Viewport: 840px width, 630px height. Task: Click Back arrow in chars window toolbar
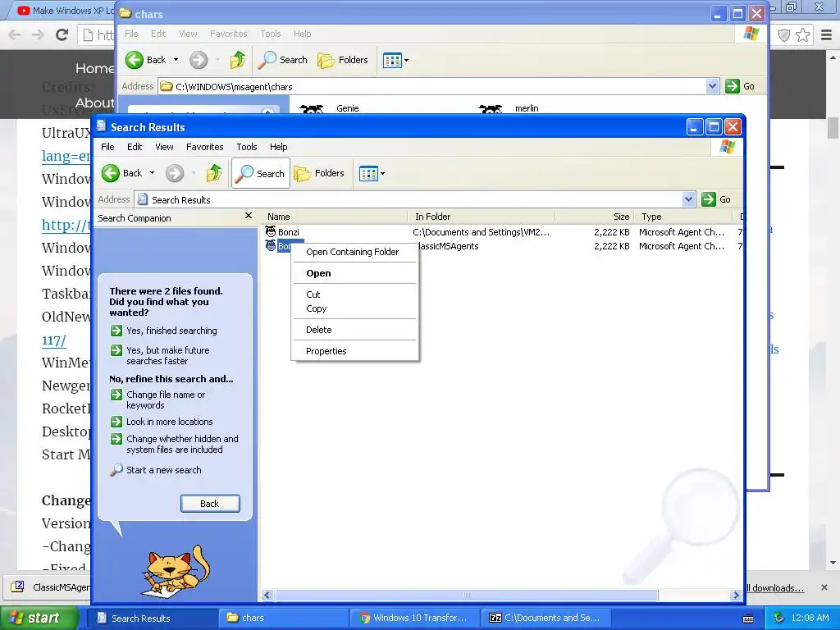click(135, 60)
